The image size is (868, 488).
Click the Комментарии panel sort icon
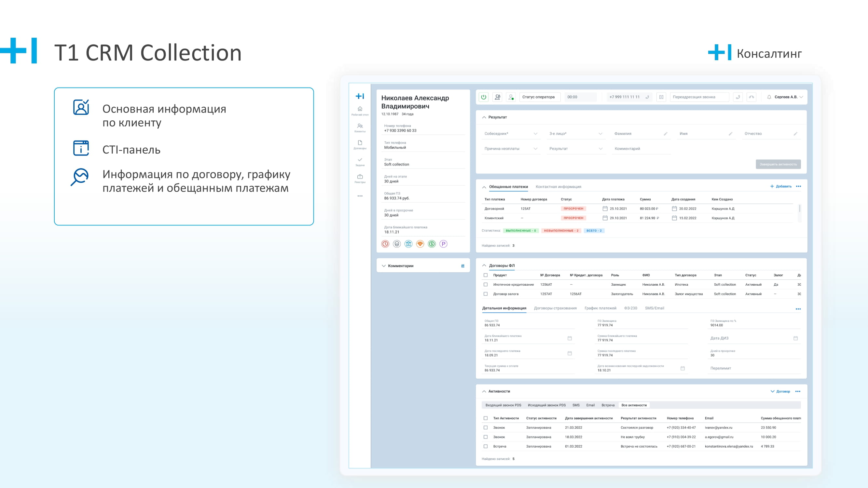[463, 266]
